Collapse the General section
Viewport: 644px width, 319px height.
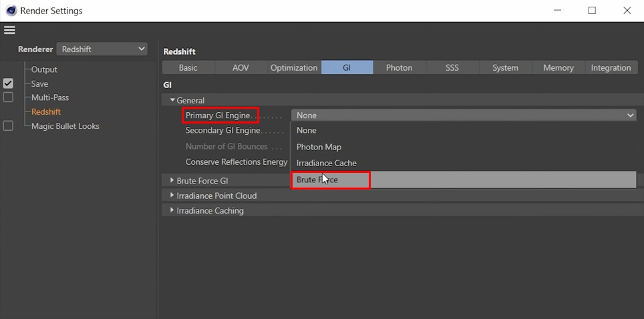(x=172, y=100)
